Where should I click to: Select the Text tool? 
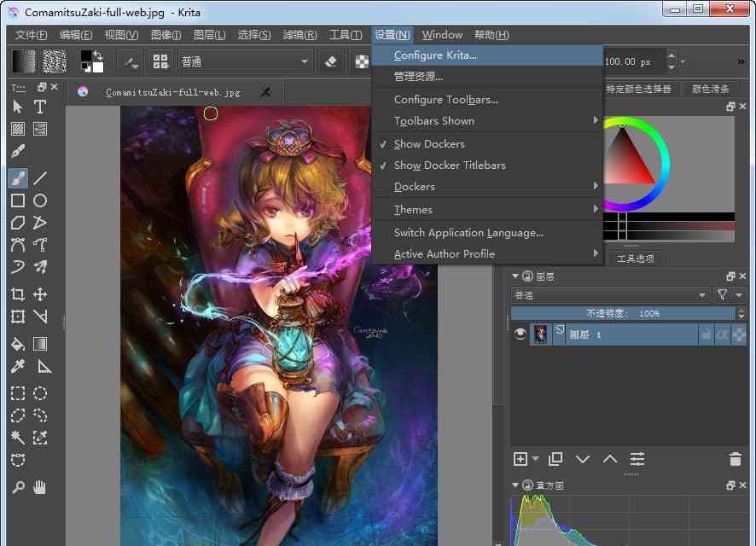click(40, 107)
